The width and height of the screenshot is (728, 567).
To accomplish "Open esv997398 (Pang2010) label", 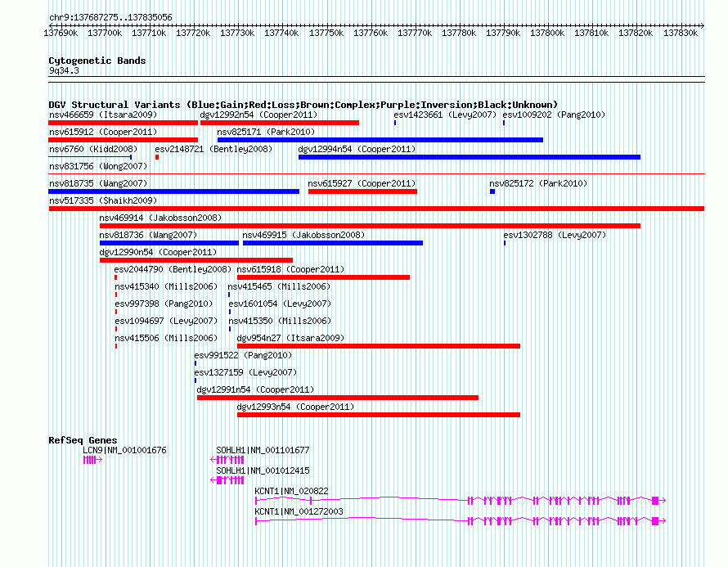I will [164, 304].
